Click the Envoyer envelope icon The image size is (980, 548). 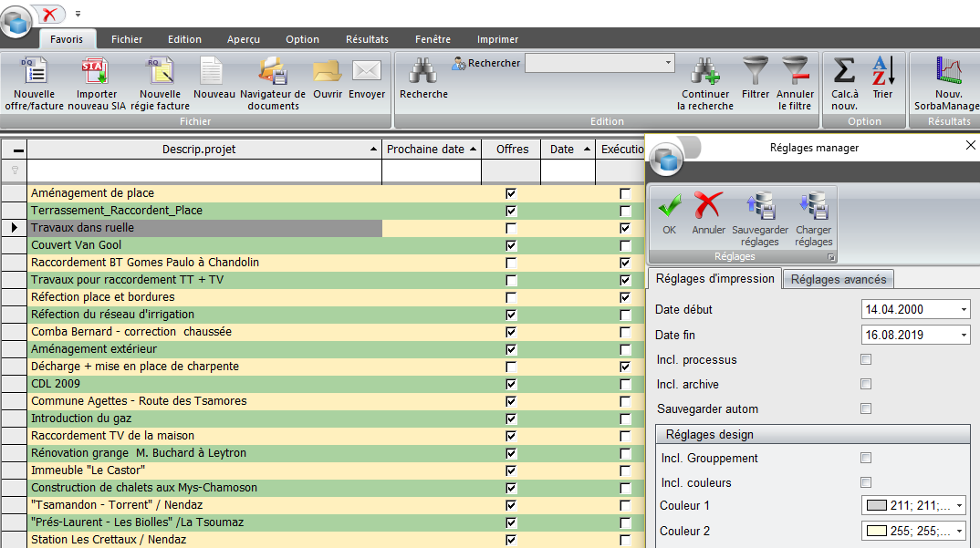[367, 70]
